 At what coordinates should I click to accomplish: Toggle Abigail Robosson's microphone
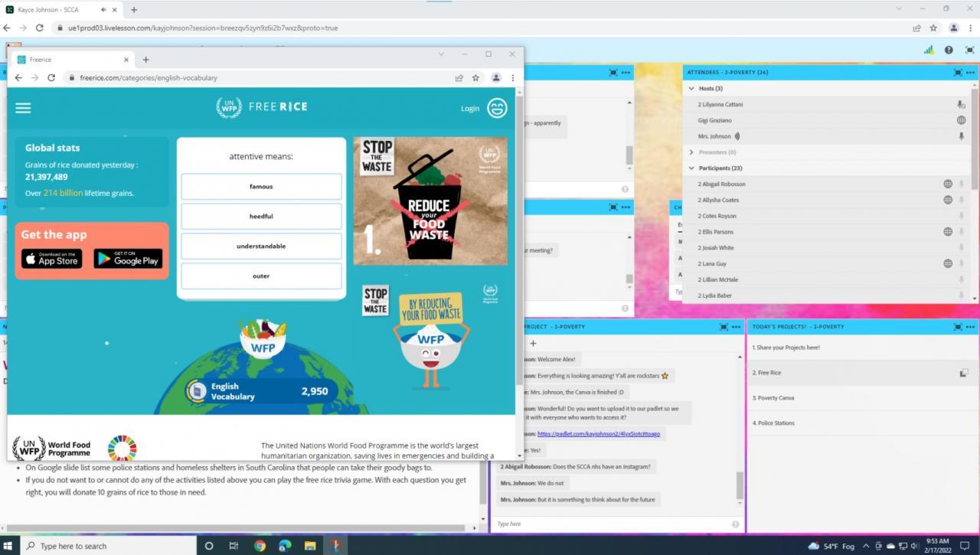tap(961, 184)
